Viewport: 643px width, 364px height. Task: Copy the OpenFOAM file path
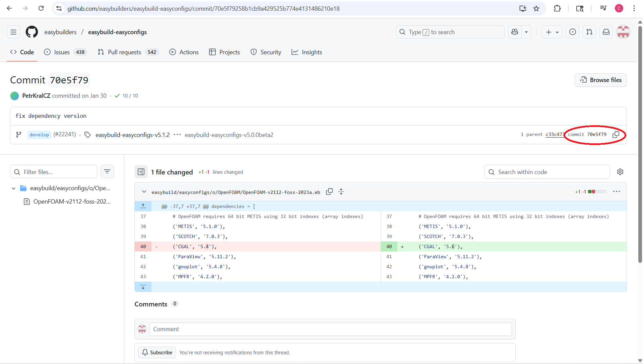click(x=329, y=192)
